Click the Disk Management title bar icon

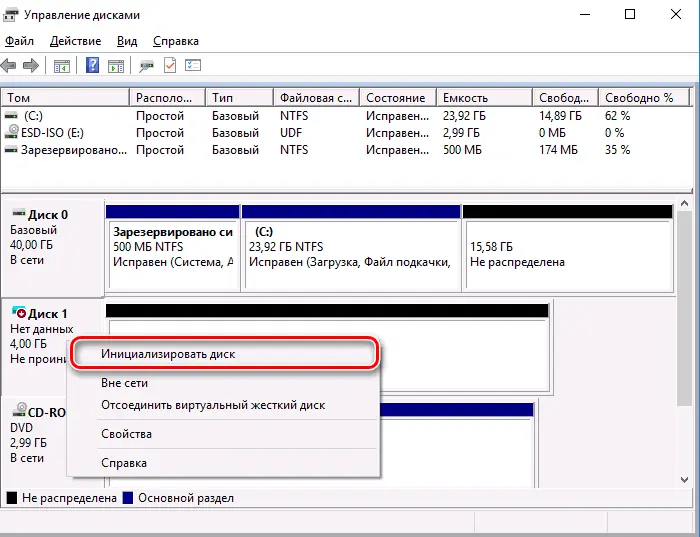coord(10,15)
